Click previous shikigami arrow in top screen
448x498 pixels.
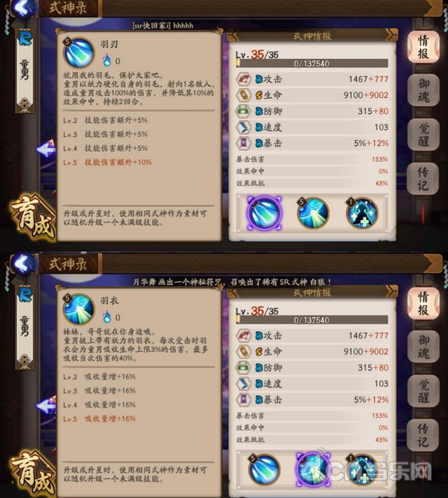(46, 149)
